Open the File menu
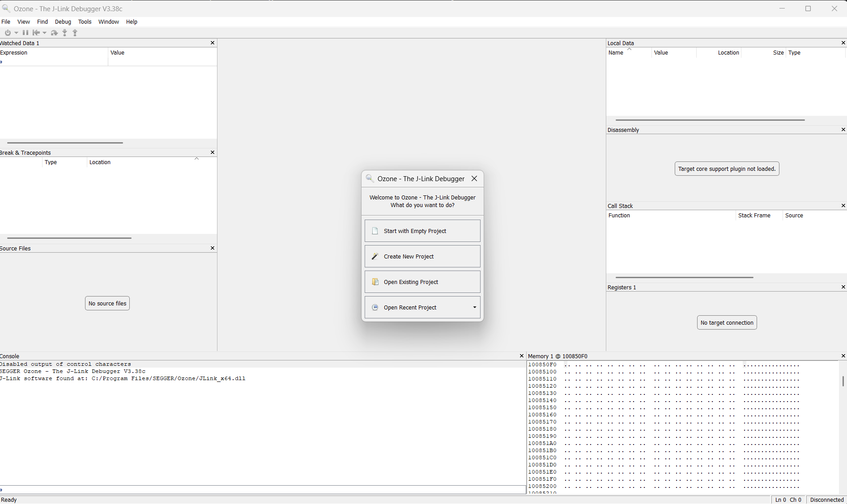The height and width of the screenshot is (504, 847). [x=6, y=21]
